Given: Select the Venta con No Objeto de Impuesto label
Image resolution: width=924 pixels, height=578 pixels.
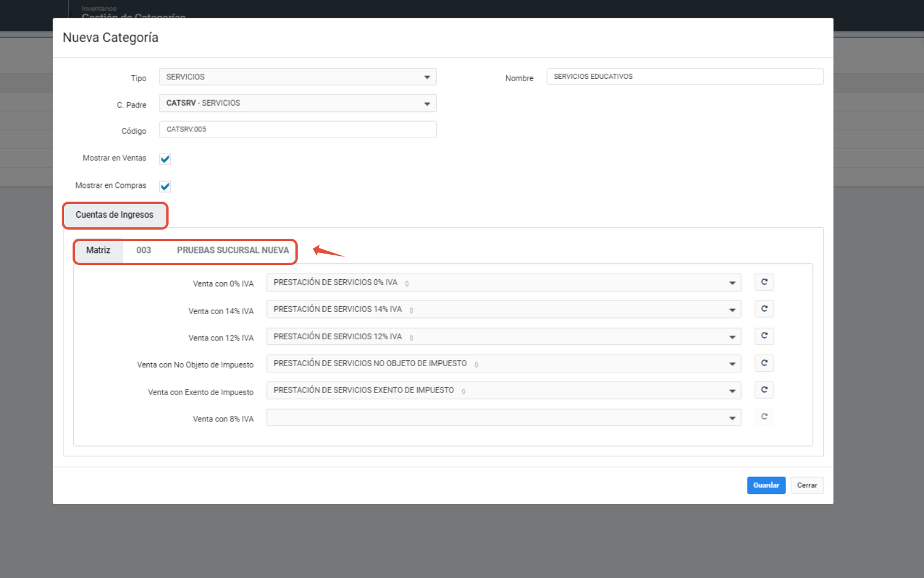Looking at the screenshot, I should coord(195,365).
